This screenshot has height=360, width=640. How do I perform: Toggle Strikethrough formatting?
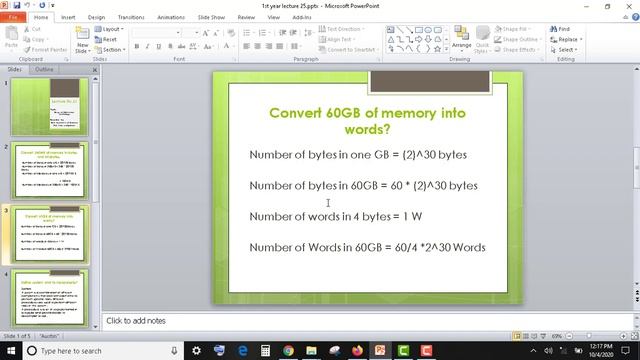(x=181, y=46)
